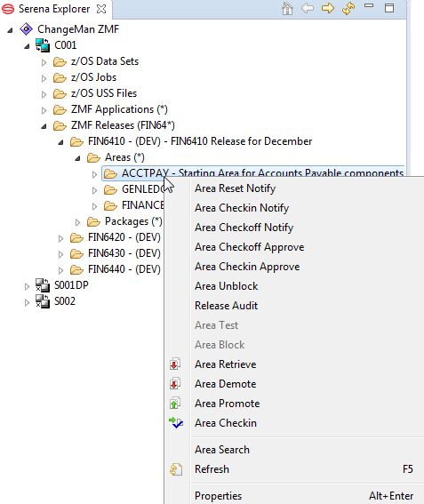Close the Serena Explorer tab
Image resolution: width=424 pixels, height=504 pixels.
pyautogui.click(x=101, y=9)
